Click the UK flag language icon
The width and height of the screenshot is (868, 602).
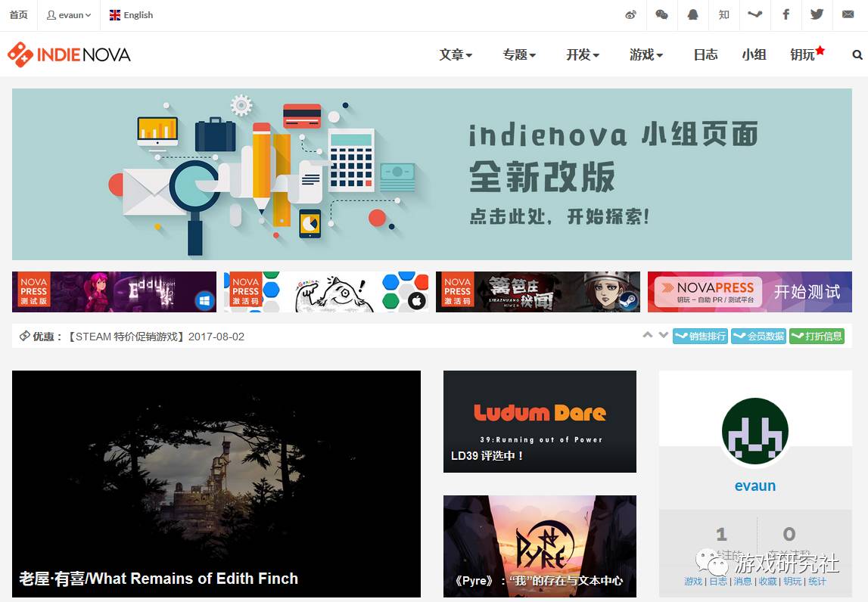click(114, 15)
